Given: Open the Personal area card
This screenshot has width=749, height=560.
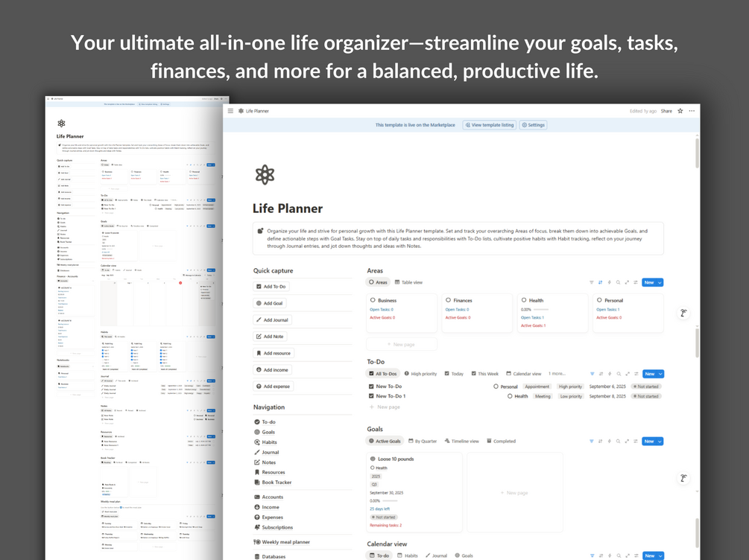Looking at the screenshot, I should [x=628, y=313].
